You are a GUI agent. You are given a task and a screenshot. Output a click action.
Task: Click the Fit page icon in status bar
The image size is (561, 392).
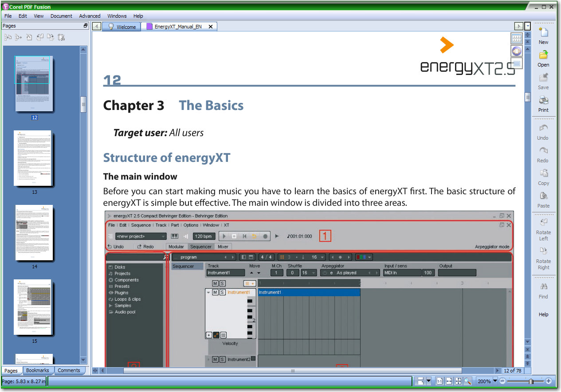coord(458,381)
